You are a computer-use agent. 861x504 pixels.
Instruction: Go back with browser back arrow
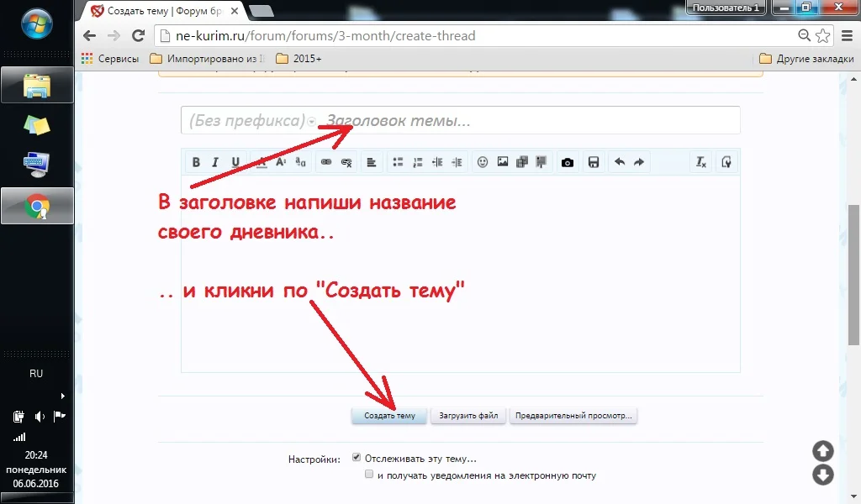pos(89,35)
